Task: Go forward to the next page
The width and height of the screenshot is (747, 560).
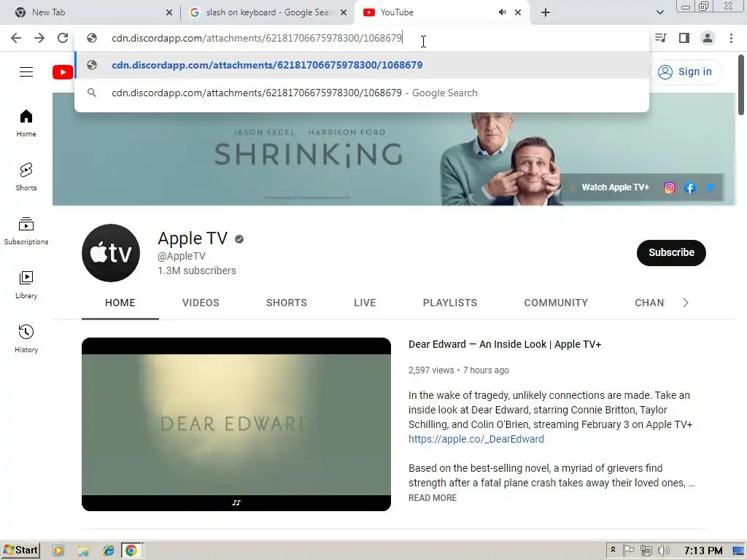Action: click(39, 38)
